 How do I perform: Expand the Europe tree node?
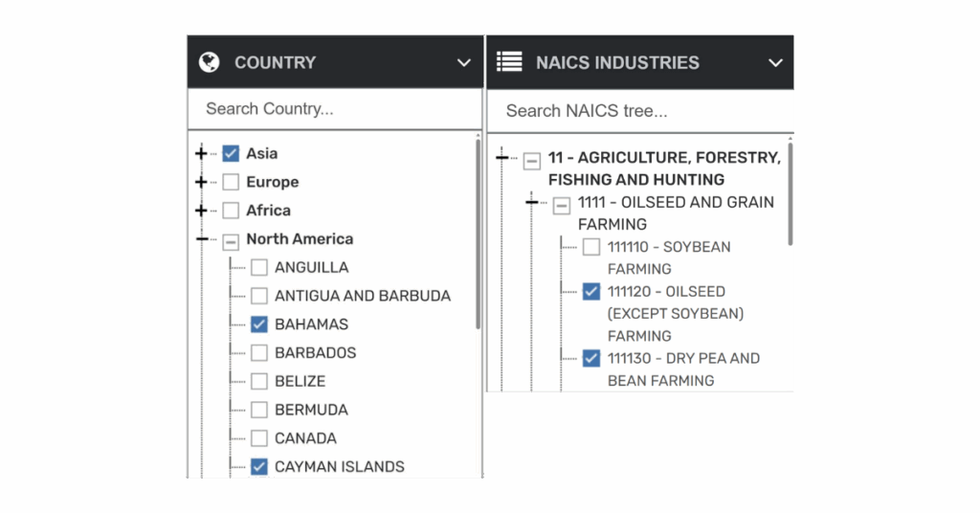201,182
